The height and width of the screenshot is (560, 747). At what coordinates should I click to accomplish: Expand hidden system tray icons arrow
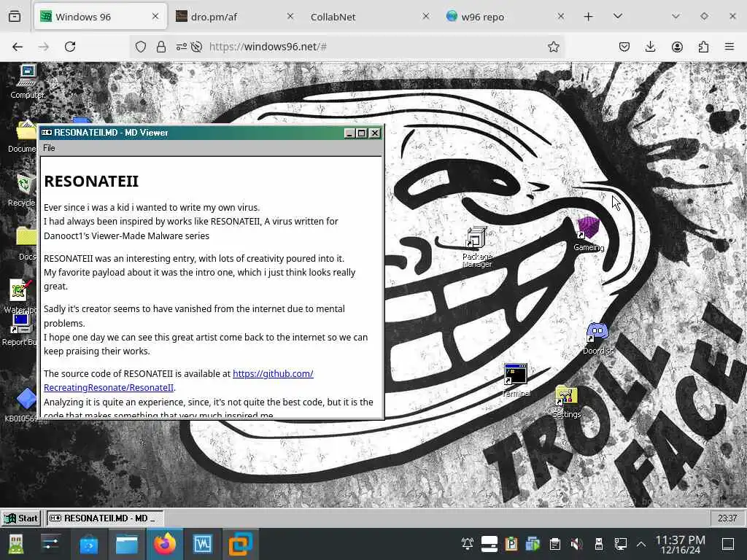641,544
